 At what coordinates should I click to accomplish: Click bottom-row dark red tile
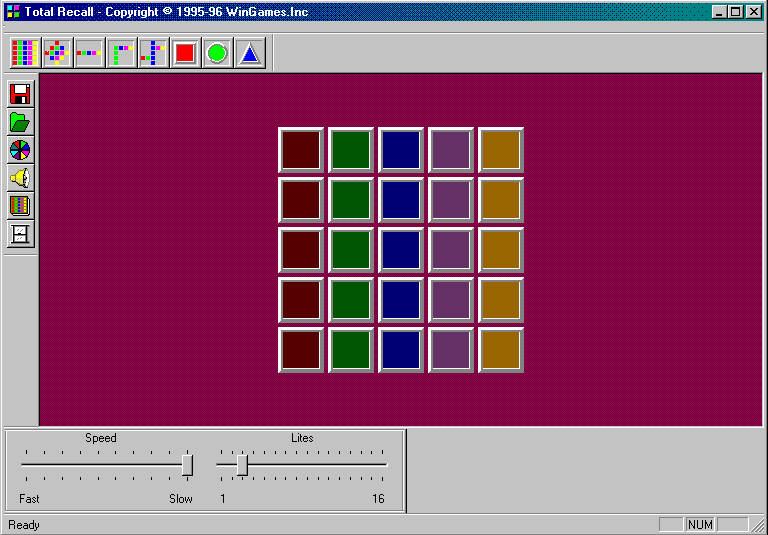[301, 350]
